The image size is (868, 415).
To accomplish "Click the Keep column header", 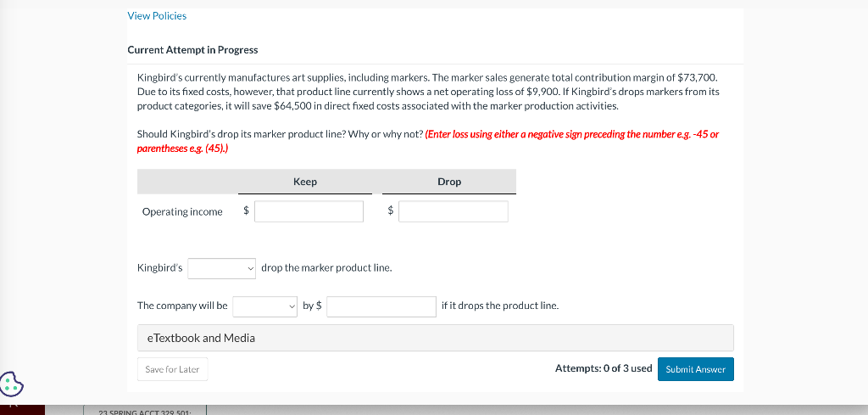I will point(305,182).
